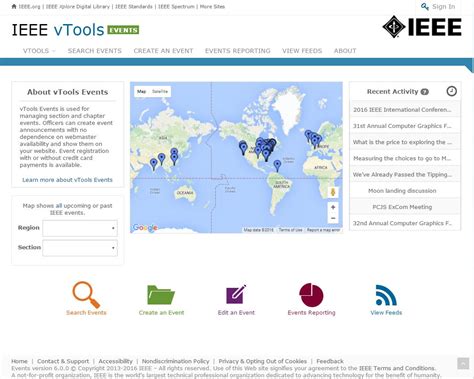Viewport: 474px width, 379px height.
Task: Open '2016 IEEE International Conferen...' activity
Action: coord(405,109)
